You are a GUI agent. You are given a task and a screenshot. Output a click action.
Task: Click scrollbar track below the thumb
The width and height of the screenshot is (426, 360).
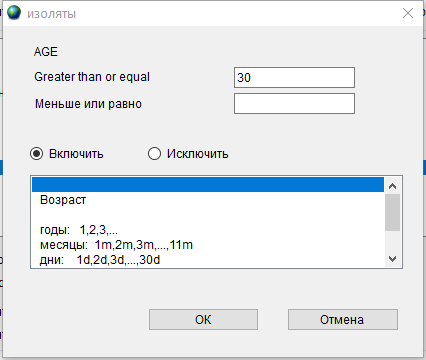(393, 241)
